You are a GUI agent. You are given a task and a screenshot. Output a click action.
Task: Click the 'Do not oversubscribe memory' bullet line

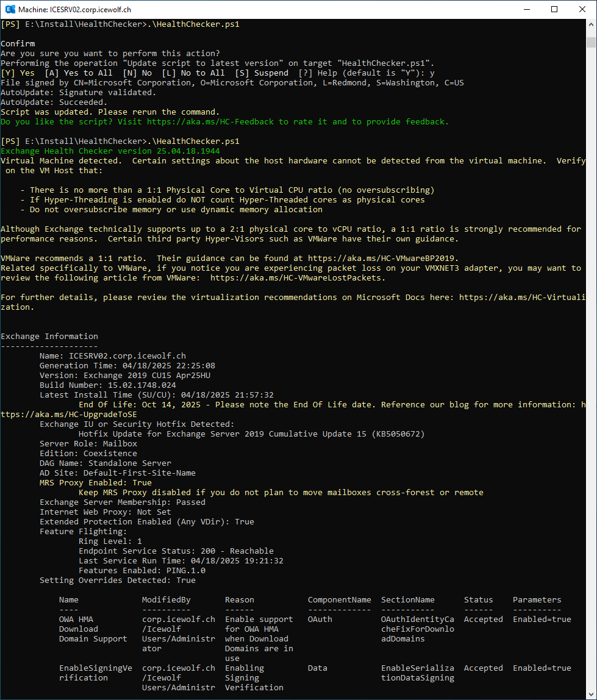tap(171, 210)
